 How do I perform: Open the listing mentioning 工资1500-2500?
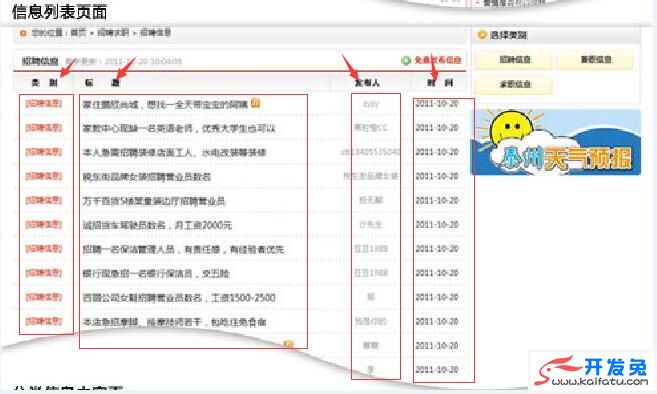179,298
